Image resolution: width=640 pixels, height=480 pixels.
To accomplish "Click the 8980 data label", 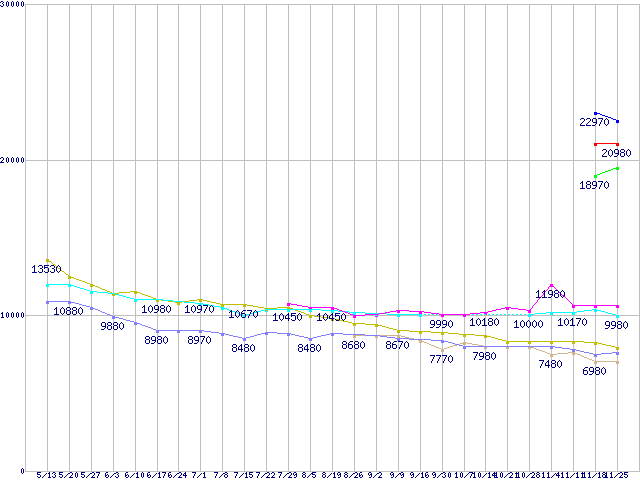I will click(x=157, y=340).
